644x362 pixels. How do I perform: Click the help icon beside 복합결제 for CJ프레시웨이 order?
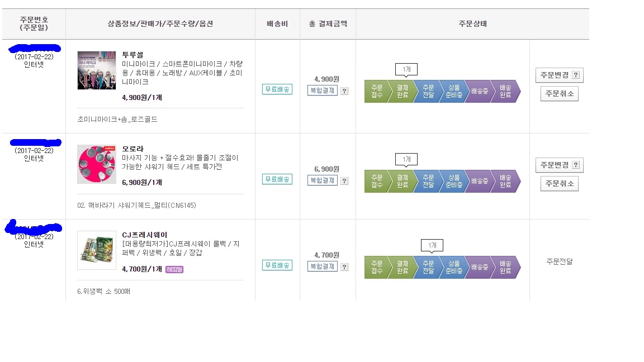[x=344, y=266]
